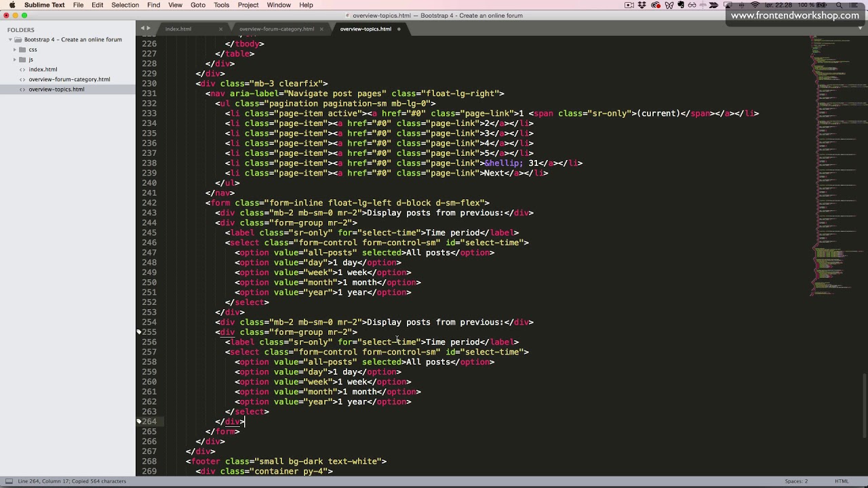Switch to the overview-forum-category.html tab
Screen dimensions: 868x488
tap(277, 29)
